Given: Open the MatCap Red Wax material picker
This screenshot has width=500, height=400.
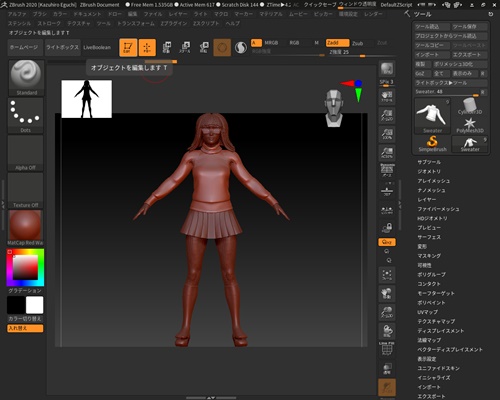Looking at the screenshot, I should point(26,228).
